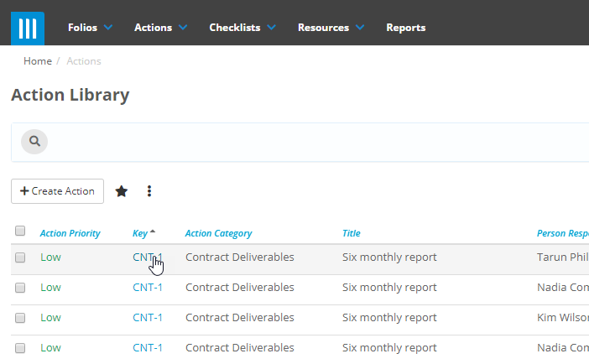Click the app logo icon

coord(28,28)
